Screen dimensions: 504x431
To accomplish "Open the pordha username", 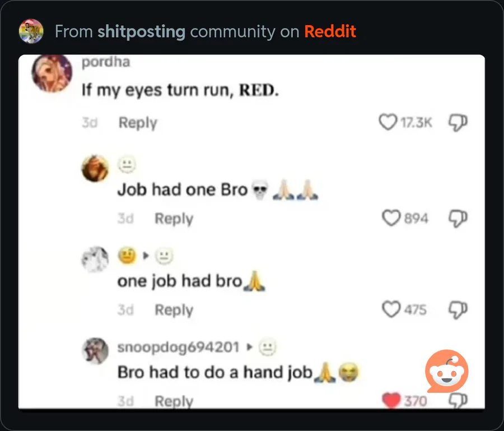I will 106,62.
